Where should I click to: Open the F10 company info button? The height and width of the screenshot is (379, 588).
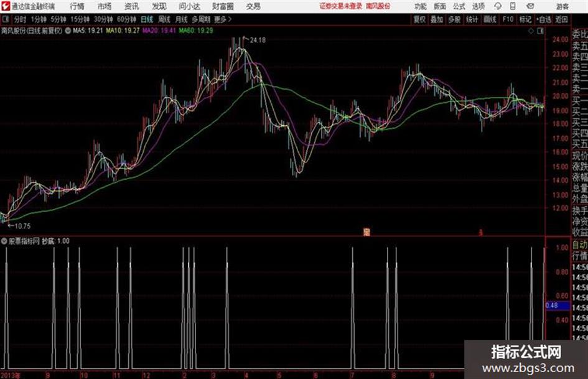tap(508, 19)
